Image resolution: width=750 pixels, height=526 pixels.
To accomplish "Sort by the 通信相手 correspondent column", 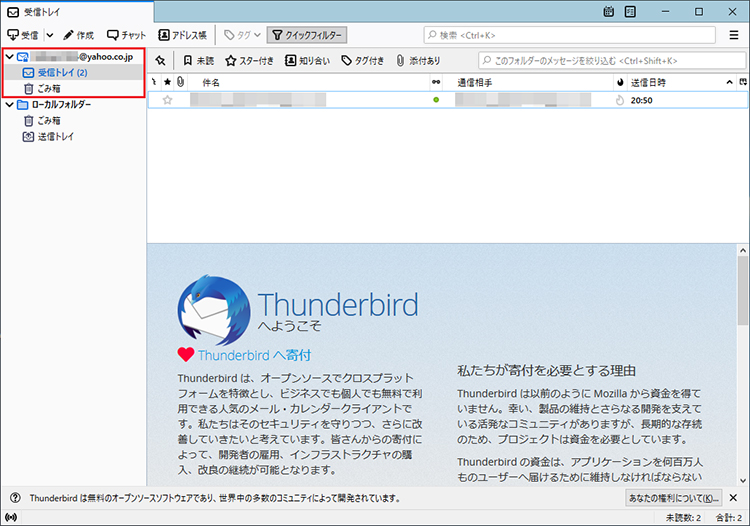I will pyautogui.click(x=528, y=82).
